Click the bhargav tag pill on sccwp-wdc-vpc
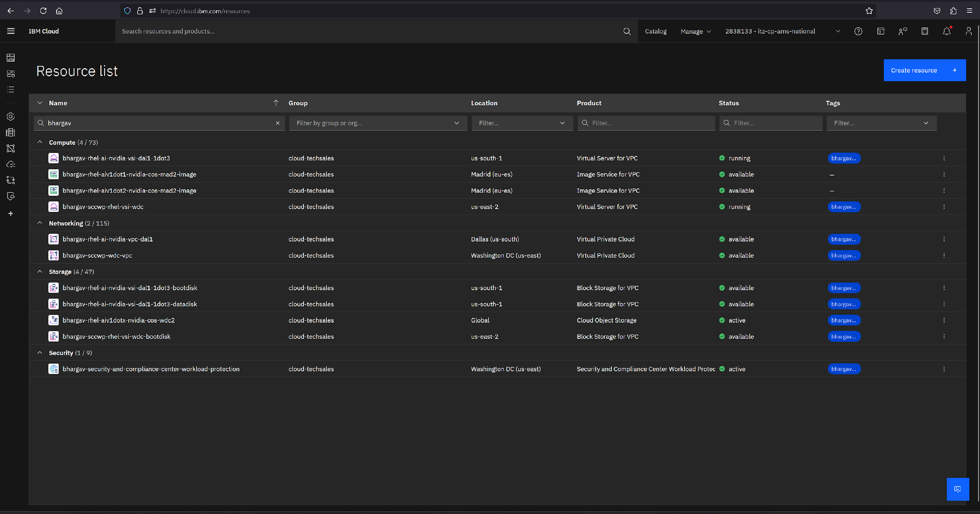Screen dimensions: 980x514 click(844, 255)
